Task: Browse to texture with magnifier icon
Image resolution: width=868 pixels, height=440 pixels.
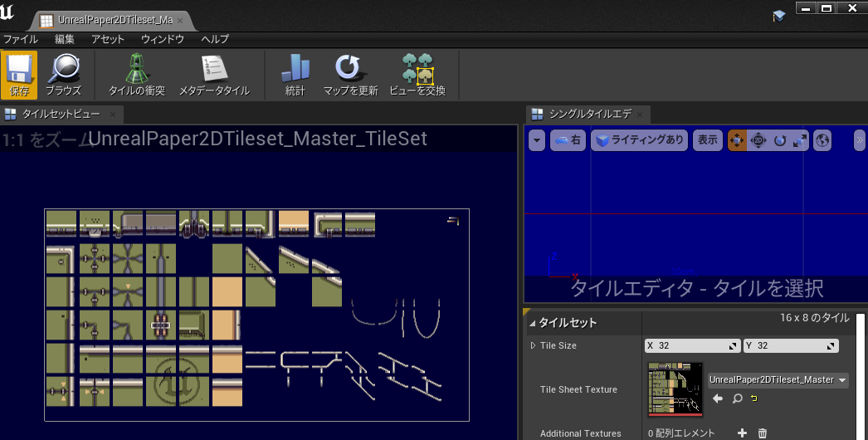Action: point(738,398)
